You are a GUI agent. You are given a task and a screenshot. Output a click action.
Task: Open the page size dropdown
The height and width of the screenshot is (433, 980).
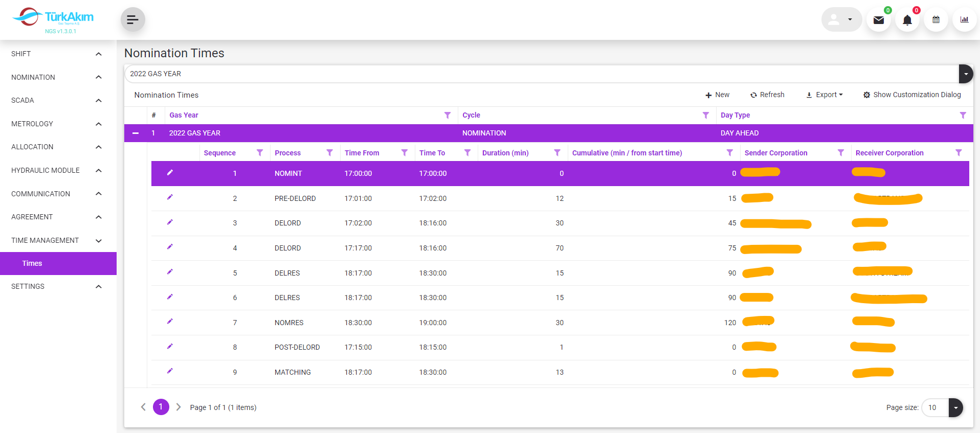click(955, 407)
